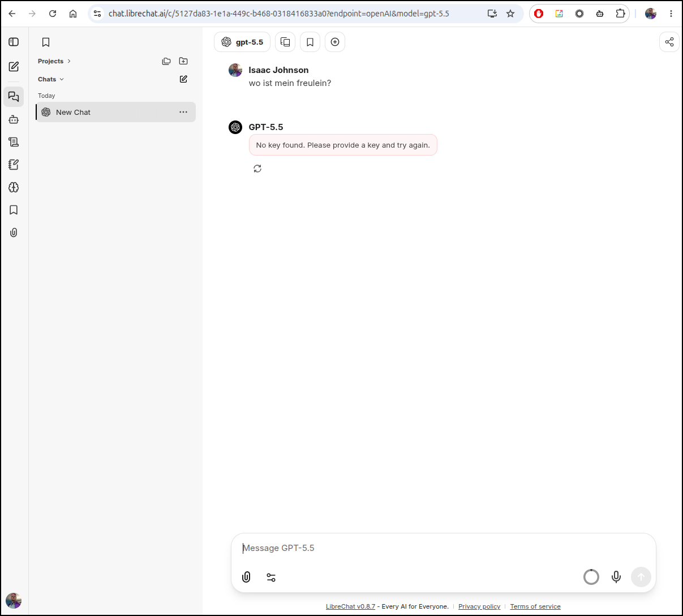This screenshot has height=616, width=683.
Task: Start voice input with microphone
Action: [x=616, y=577]
